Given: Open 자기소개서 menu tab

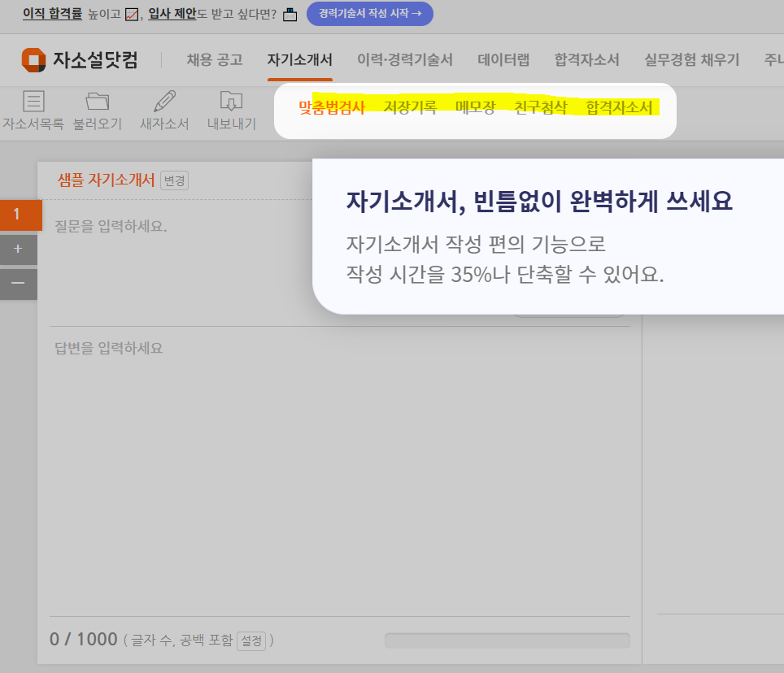Looking at the screenshot, I should click(x=299, y=60).
